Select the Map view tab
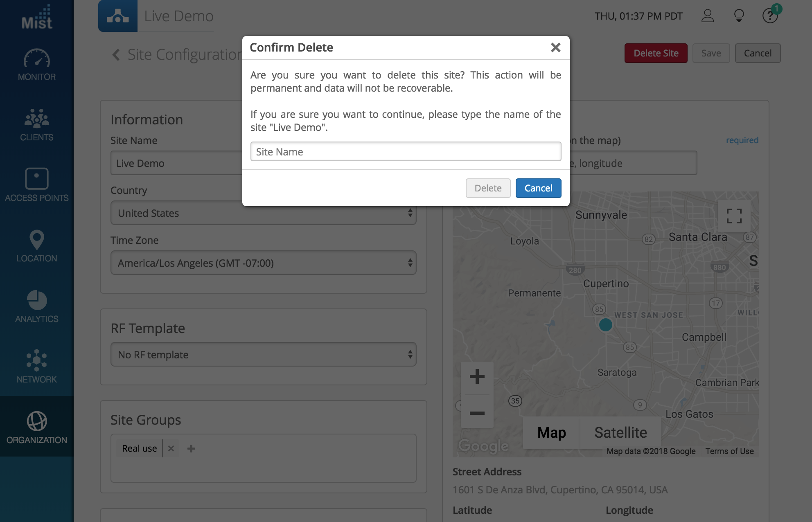This screenshot has height=522, width=812. point(551,433)
